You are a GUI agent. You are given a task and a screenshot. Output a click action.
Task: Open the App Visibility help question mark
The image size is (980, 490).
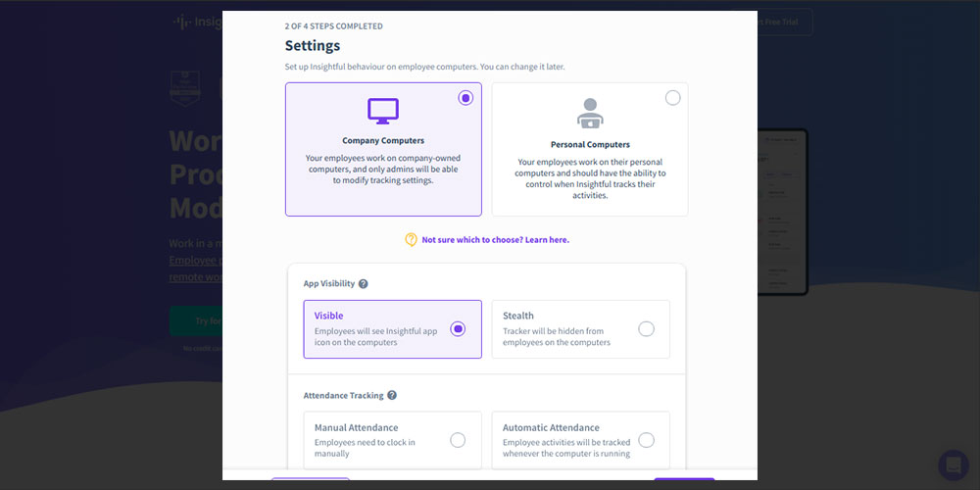[x=364, y=284]
